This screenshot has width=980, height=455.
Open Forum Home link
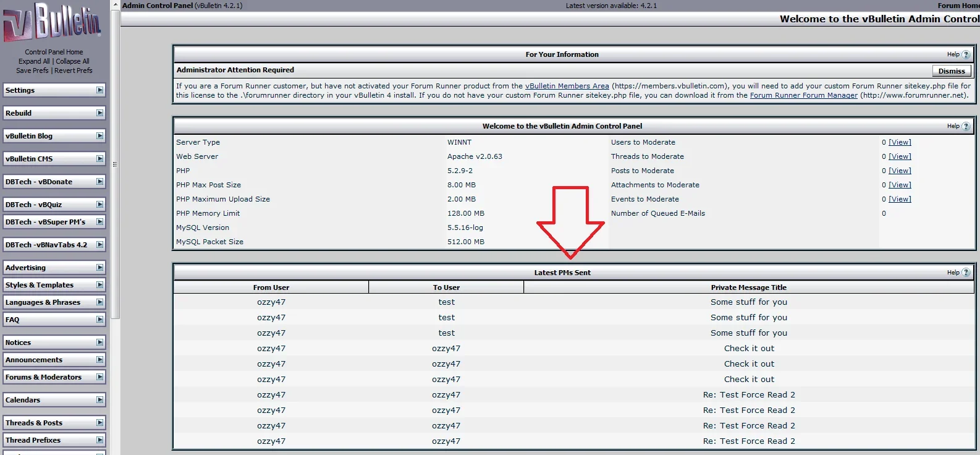tap(958, 6)
